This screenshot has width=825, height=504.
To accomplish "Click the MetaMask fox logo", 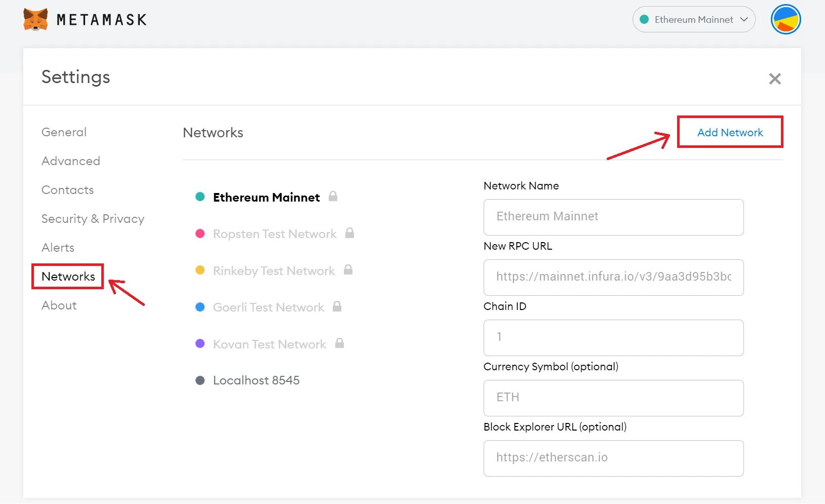I will click(35, 20).
